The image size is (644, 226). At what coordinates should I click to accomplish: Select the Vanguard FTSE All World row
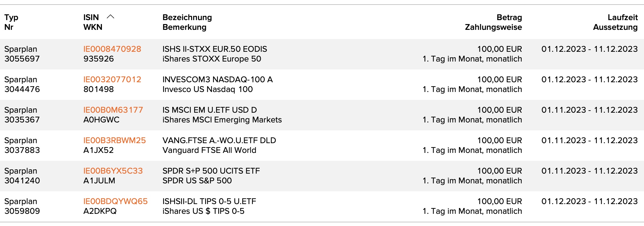[x=209, y=150]
